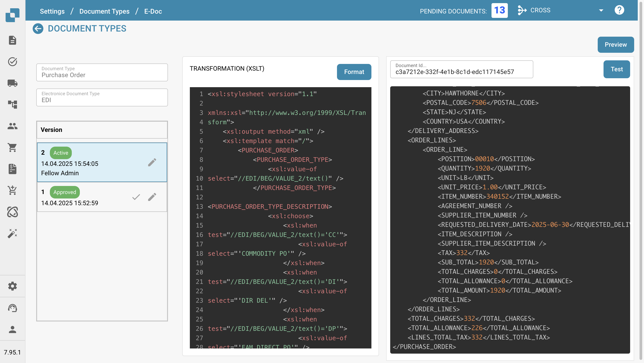Go to Settings breadcrumb

pyautogui.click(x=52, y=11)
